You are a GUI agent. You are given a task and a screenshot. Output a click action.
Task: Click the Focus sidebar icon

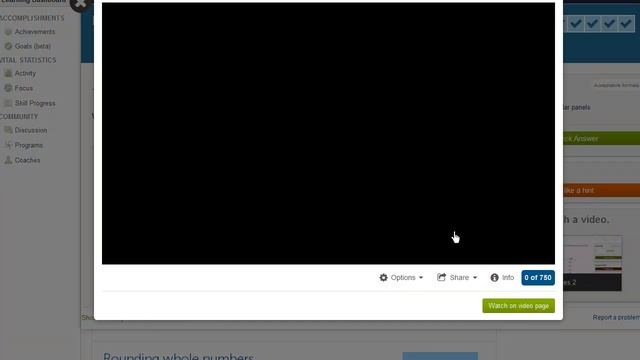(x=8, y=88)
